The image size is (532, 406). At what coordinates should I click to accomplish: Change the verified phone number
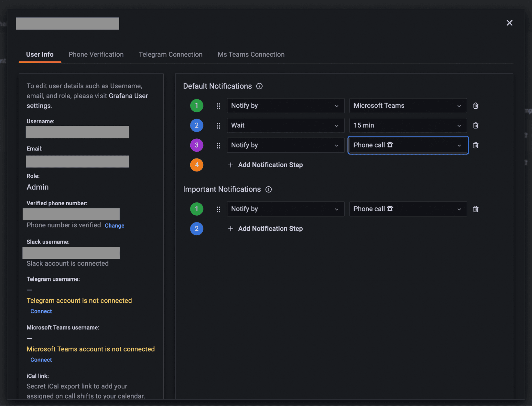(114, 225)
